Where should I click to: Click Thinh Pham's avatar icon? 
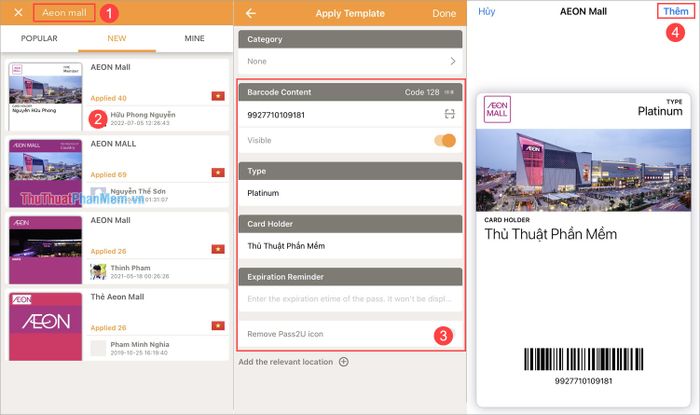pyautogui.click(x=98, y=272)
